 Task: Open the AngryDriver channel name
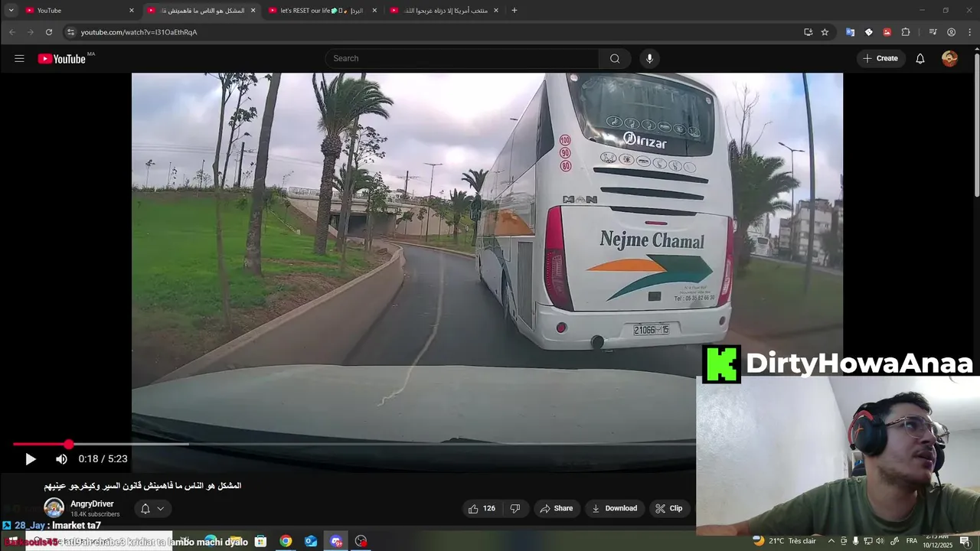pos(92,504)
